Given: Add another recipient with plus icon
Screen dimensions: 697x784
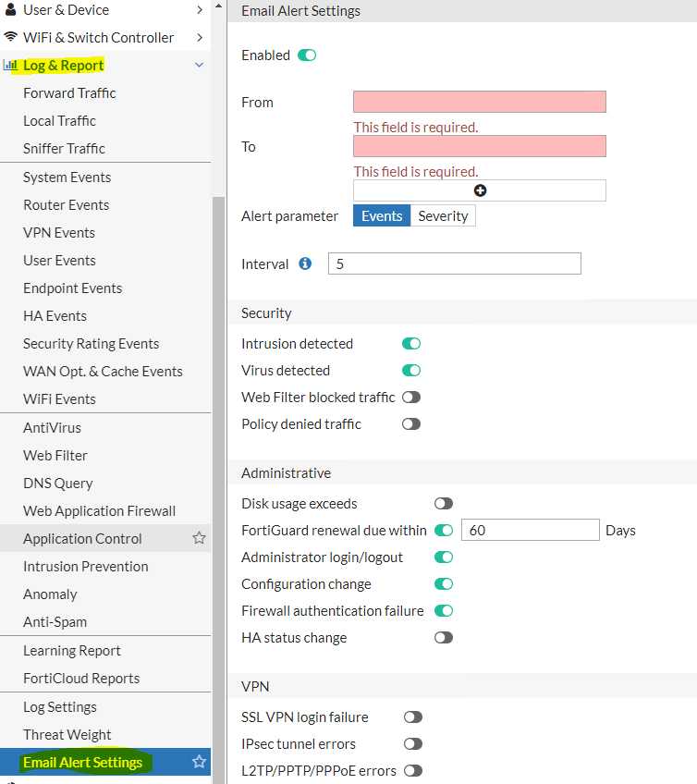Looking at the screenshot, I should coord(480,190).
